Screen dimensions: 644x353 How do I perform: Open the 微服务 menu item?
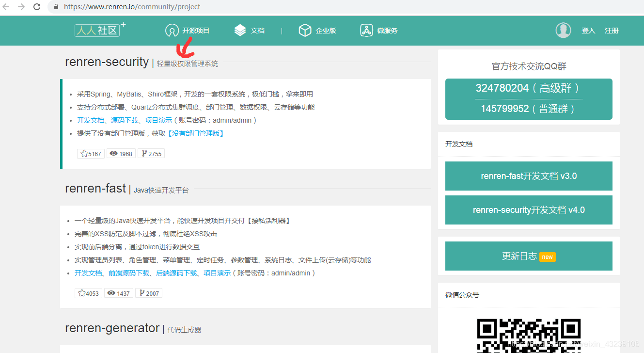click(387, 31)
